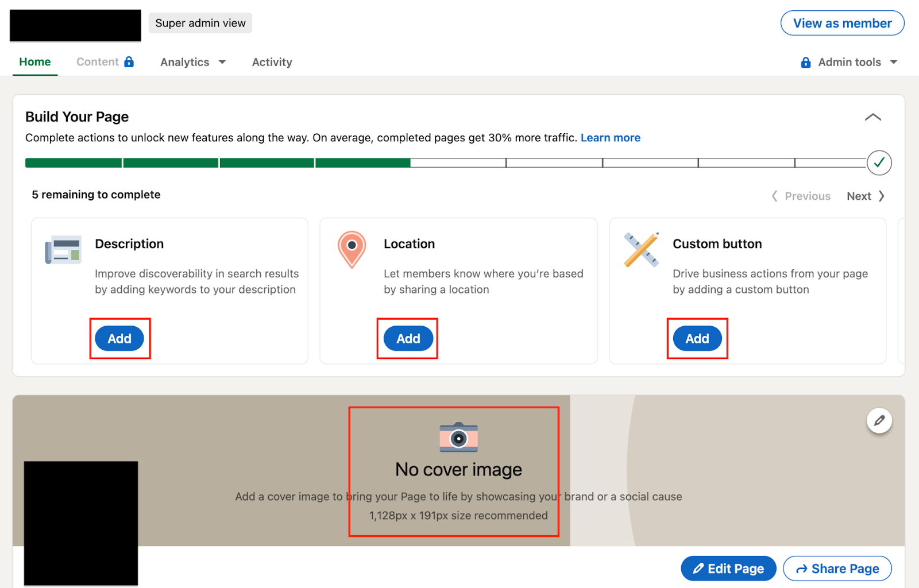Click the Description newspaper icon

pyautogui.click(x=63, y=250)
